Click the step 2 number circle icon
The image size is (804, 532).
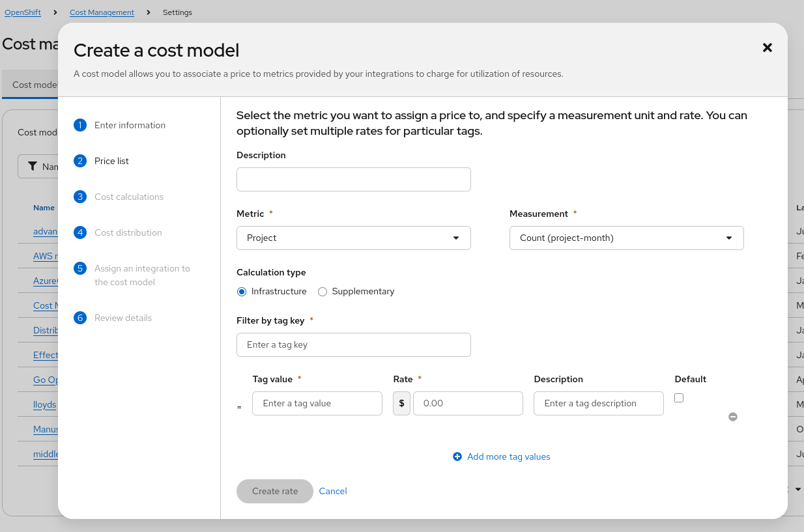click(80, 161)
